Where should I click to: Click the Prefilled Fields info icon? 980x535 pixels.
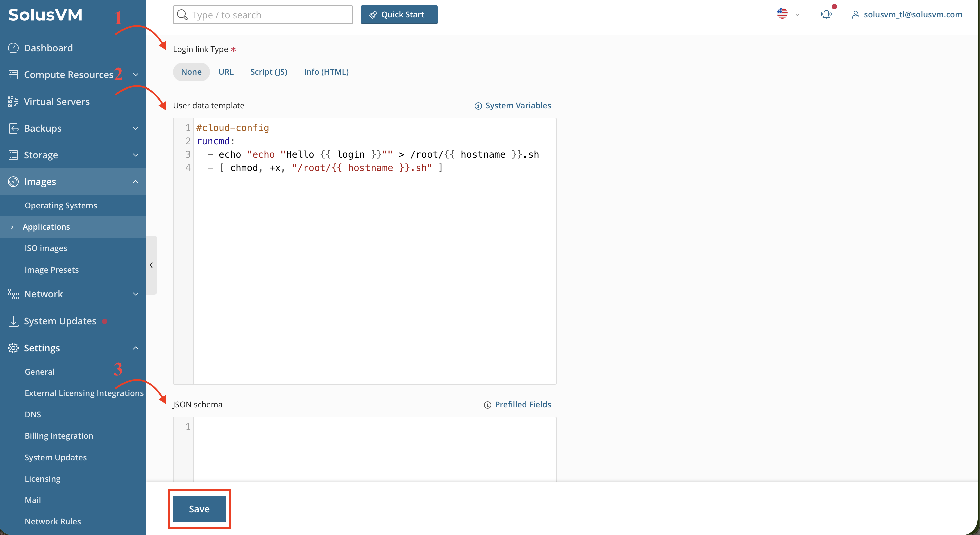(x=487, y=405)
